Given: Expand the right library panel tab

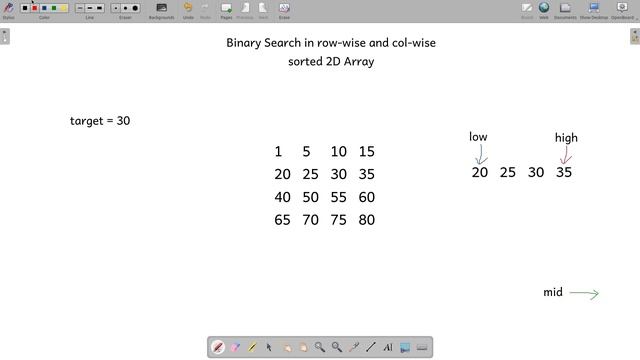Looking at the screenshot, I should click(635, 36).
